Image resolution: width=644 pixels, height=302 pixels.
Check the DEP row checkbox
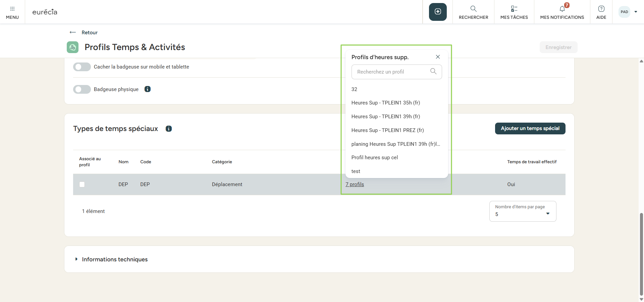pos(82,184)
